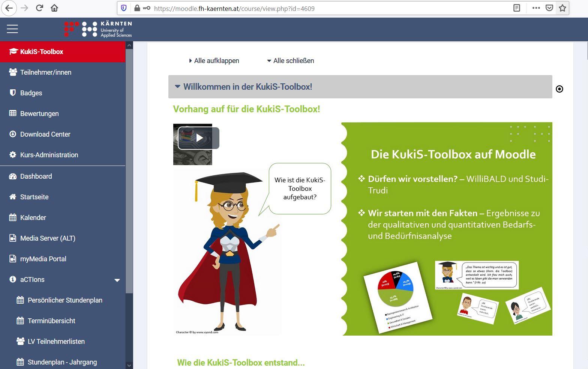
Task: Select Download Center in sidebar
Action: (45, 134)
